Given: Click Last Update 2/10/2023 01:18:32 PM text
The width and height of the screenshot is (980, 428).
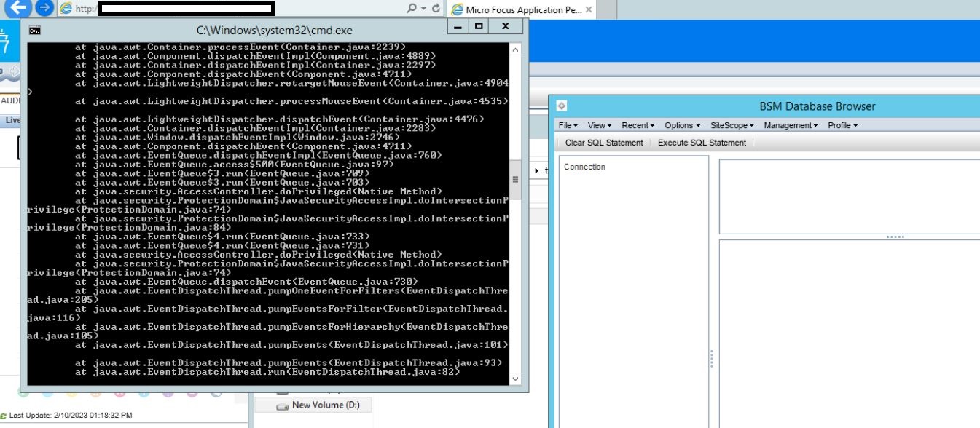Looking at the screenshot, I should (71, 415).
